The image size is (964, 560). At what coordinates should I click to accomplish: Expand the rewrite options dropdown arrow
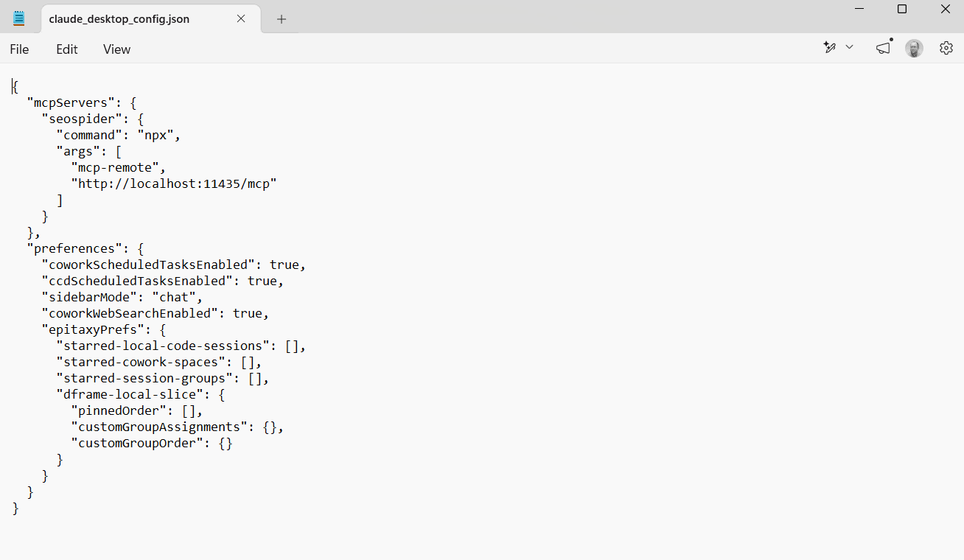849,47
